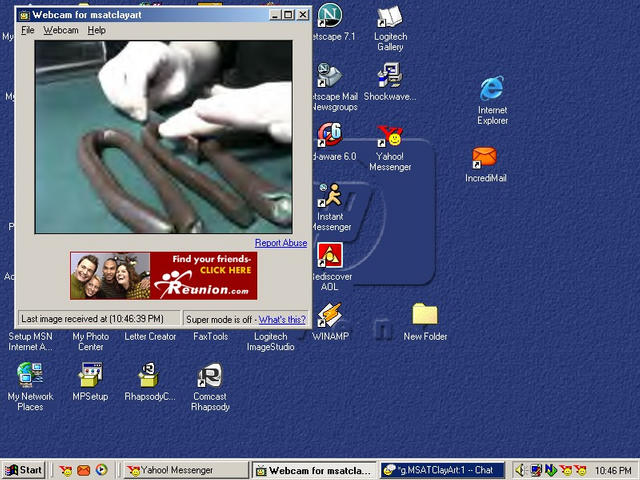
Task: Click Super mode is off status text
Action: pyautogui.click(x=218, y=320)
